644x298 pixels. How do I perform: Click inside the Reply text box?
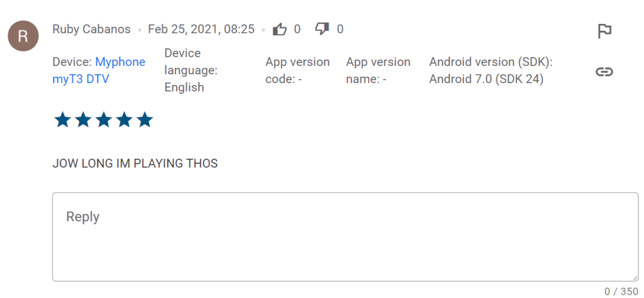[345, 237]
